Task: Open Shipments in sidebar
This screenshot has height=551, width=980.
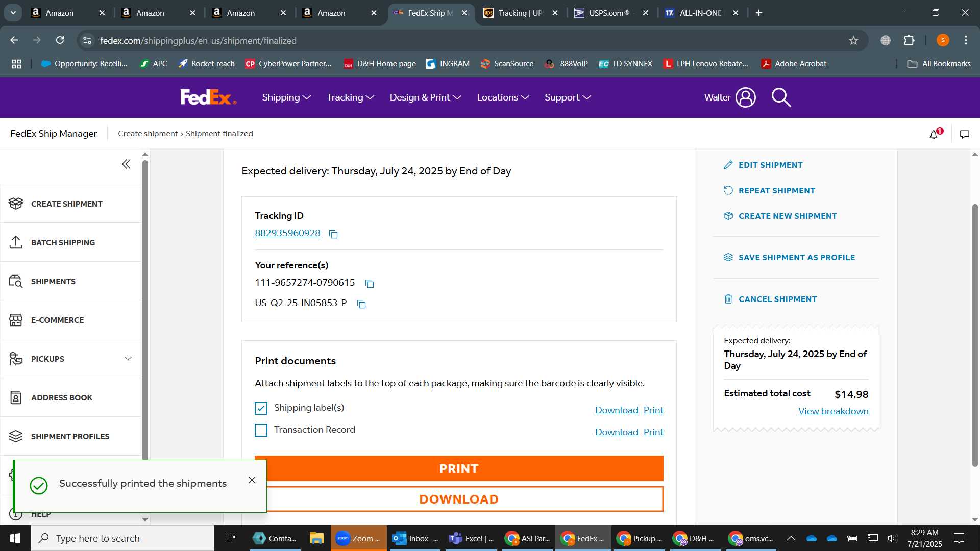Action: 70,281
